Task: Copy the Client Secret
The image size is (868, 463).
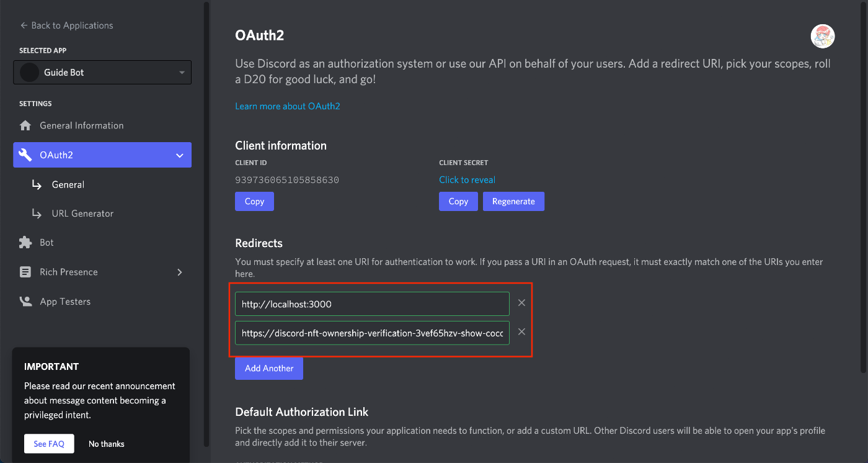Action: [458, 201]
